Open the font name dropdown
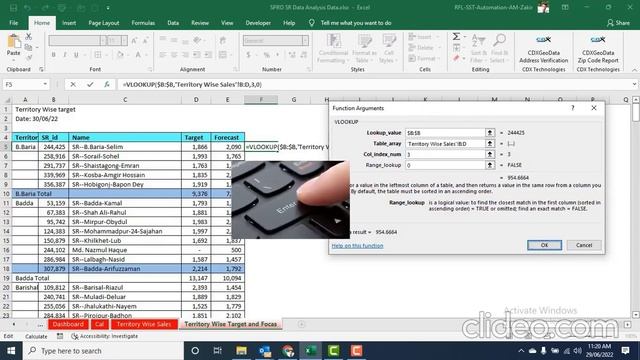The height and width of the screenshot is (360, 640). pyautogui.click(x=102, y=40)
